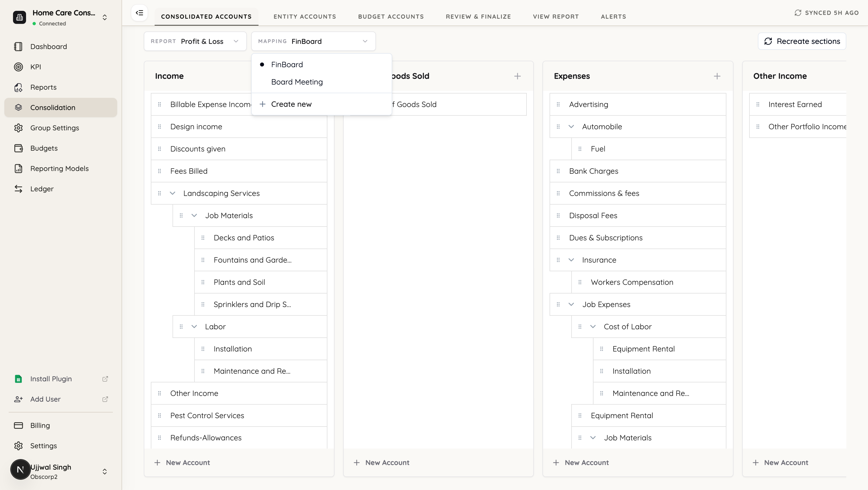Select the FinBoard mapping option

321,64
